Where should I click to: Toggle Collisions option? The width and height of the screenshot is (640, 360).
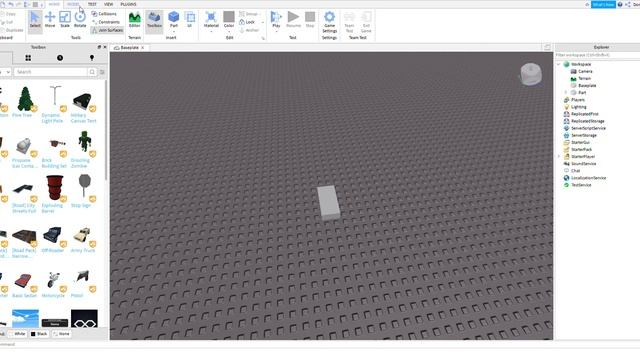(x=104, y=14)
